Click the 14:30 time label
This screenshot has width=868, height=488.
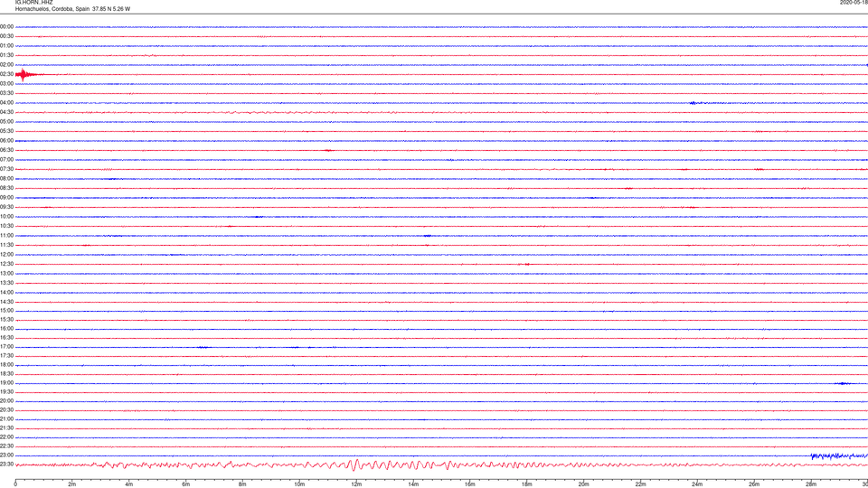click(6, 302)
